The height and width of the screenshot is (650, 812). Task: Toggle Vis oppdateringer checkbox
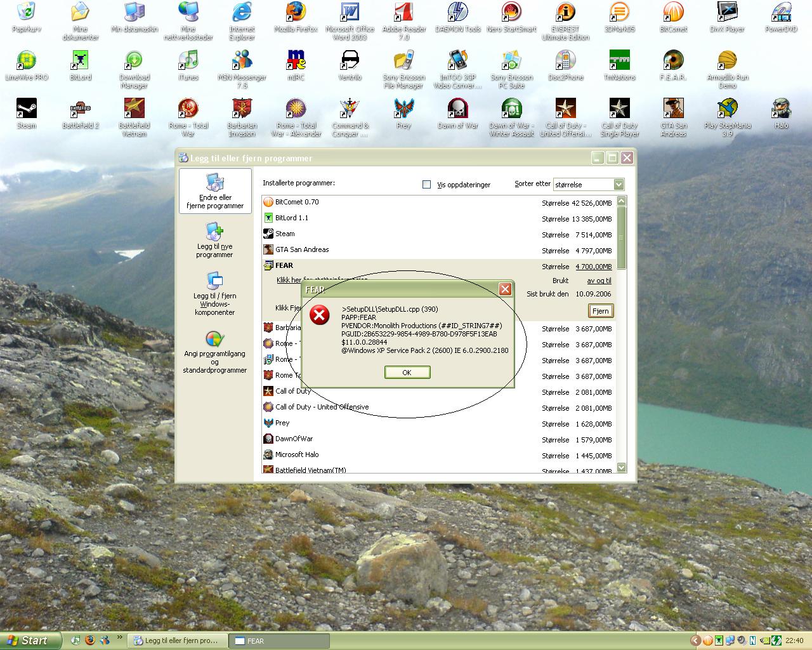(426, 185)
